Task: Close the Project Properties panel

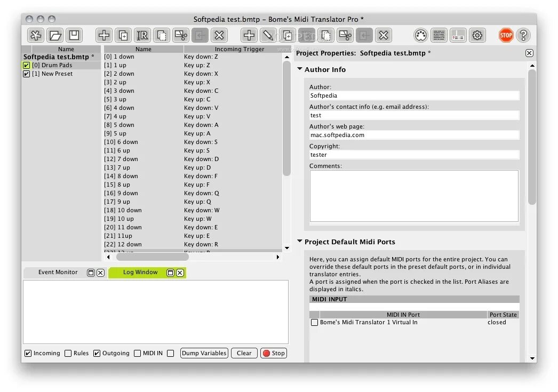Action: click(529, 53)
